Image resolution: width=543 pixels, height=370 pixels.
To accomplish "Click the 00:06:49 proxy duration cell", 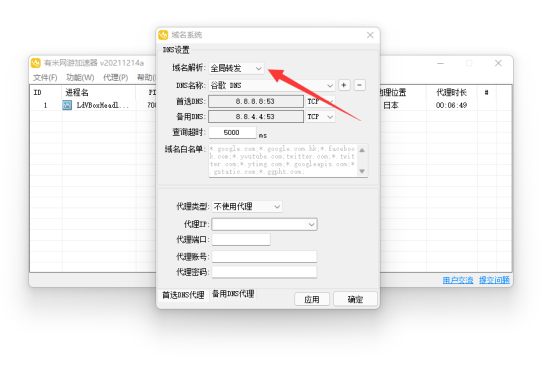I will (451, 105).
